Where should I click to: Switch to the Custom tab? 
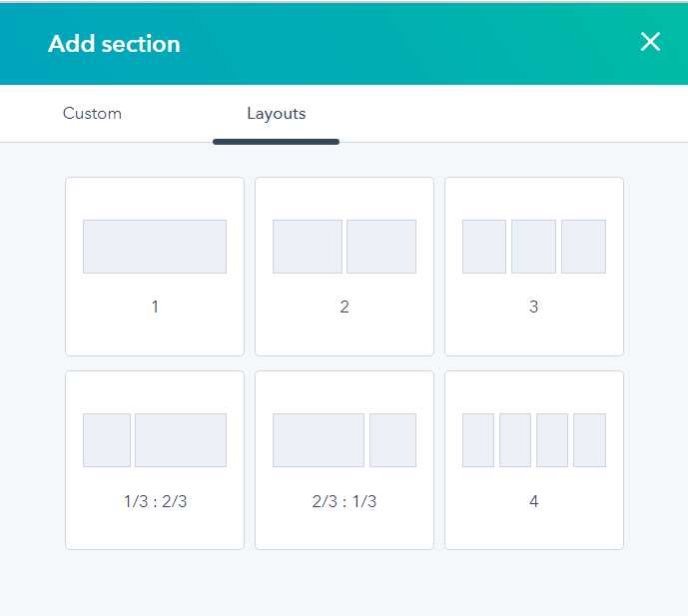92,114
